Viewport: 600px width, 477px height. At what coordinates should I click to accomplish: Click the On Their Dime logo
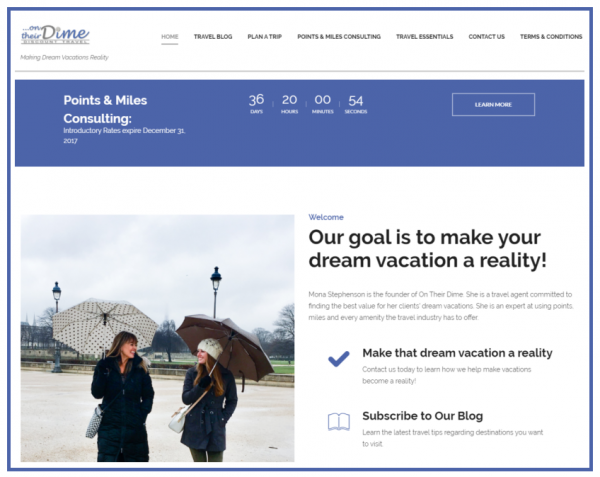(55, 34)
